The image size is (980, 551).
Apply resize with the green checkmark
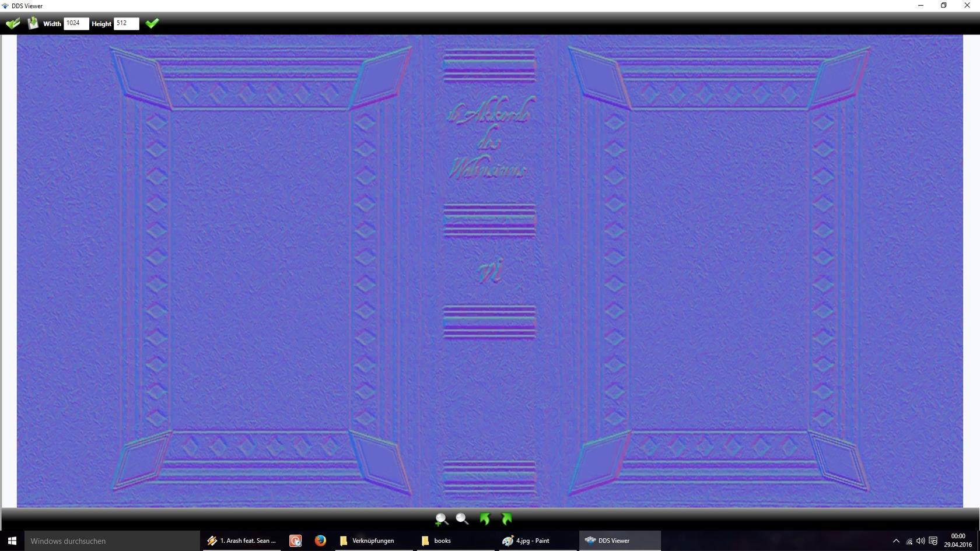tap(152, 23)
